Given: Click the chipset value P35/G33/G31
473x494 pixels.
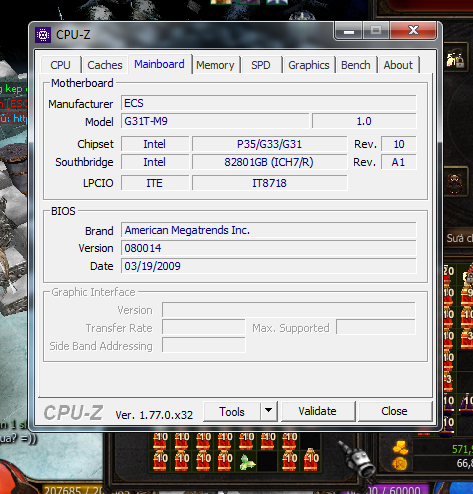Looking at the screenshot, I should click(269, 144).
